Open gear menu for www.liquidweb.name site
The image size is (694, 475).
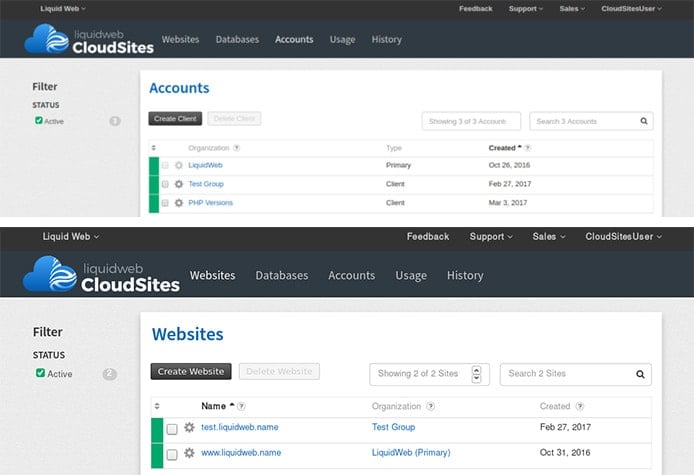click(x=189, y=453)
